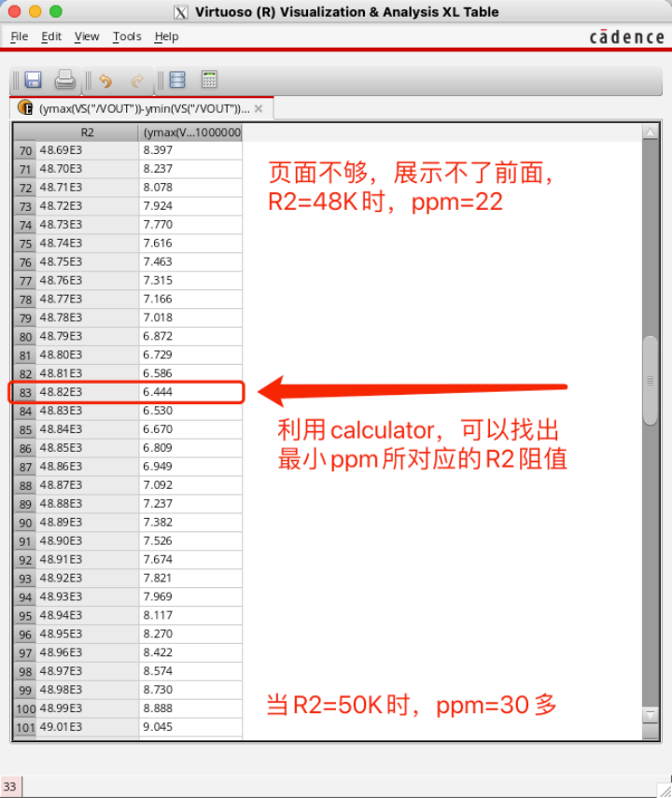Image resolution: width=672 pixels, height=798 pixels.
Task: Open the Calculator icon in toolbar
Action: [209, 79]
